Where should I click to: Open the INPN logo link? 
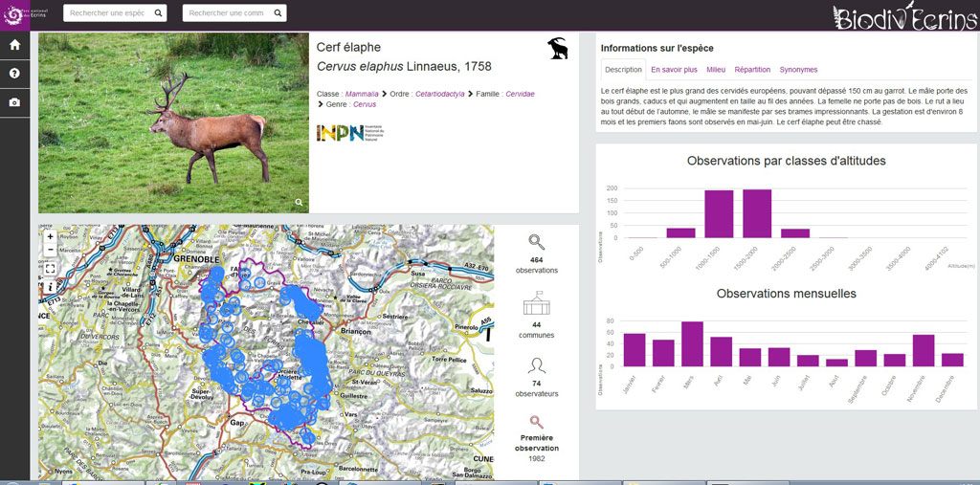(x=349, y=133)
